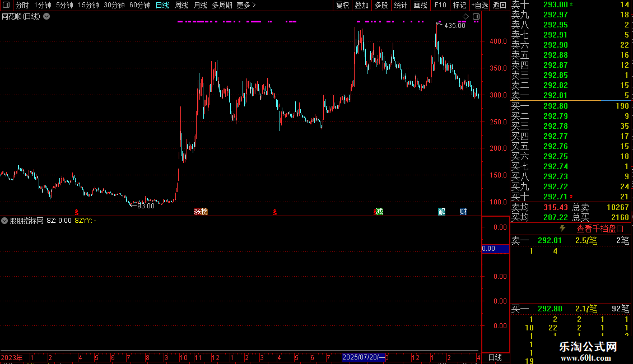This screenshot has width=633, height=364.
Task: Click the 卖九 292.97 price row
Action: point(570,15)
